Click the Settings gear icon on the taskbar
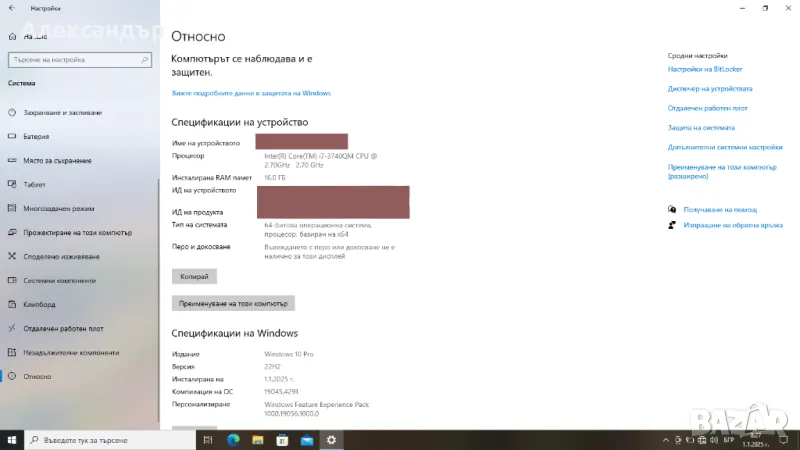 pos(332,439)
